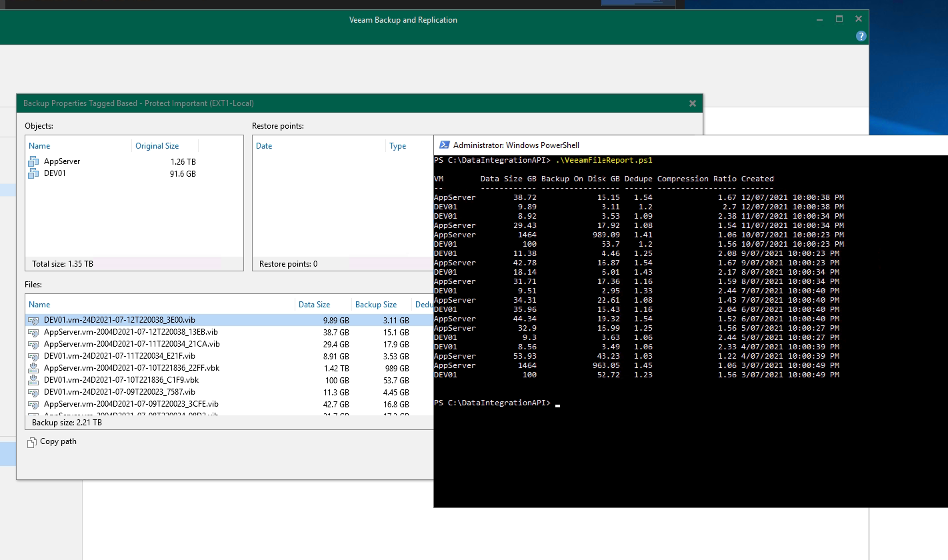Minimize the Veeam Backup and Replication window
Viewport: 948px width, 560px height.
pyautogui.click(x=819, y=19)
